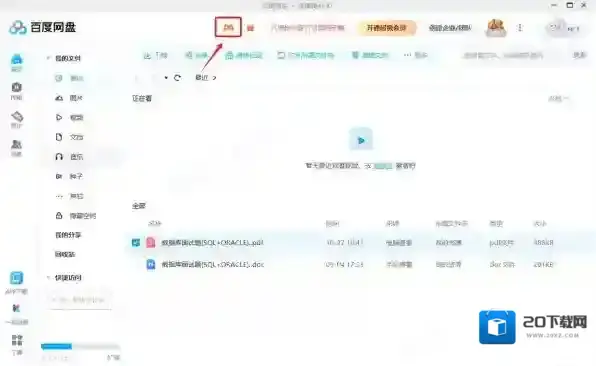This screenshot has width=596, height=366.
Task: Click the refresh circular arrow icon
Action: [177, 78]
